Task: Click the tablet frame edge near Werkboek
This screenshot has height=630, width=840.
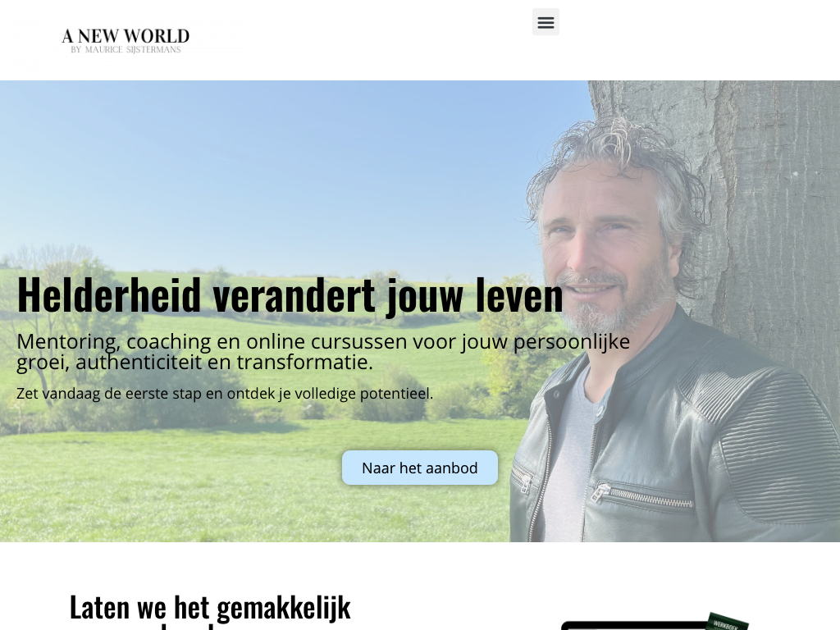Action: (632, 626)
